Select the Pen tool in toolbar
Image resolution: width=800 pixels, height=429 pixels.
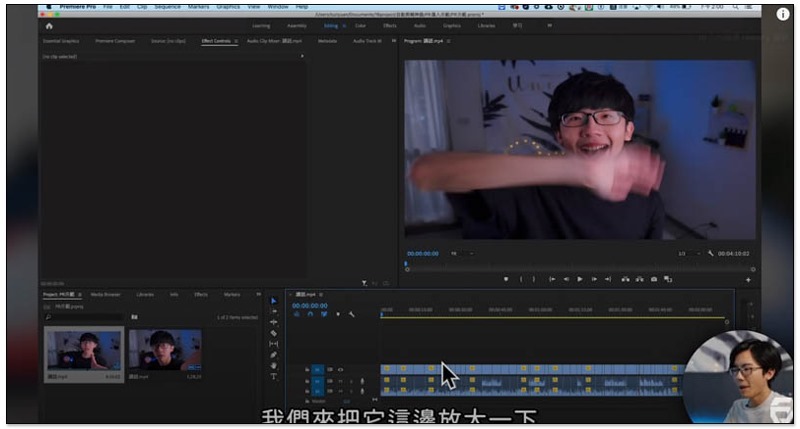(x=273, y=355)
